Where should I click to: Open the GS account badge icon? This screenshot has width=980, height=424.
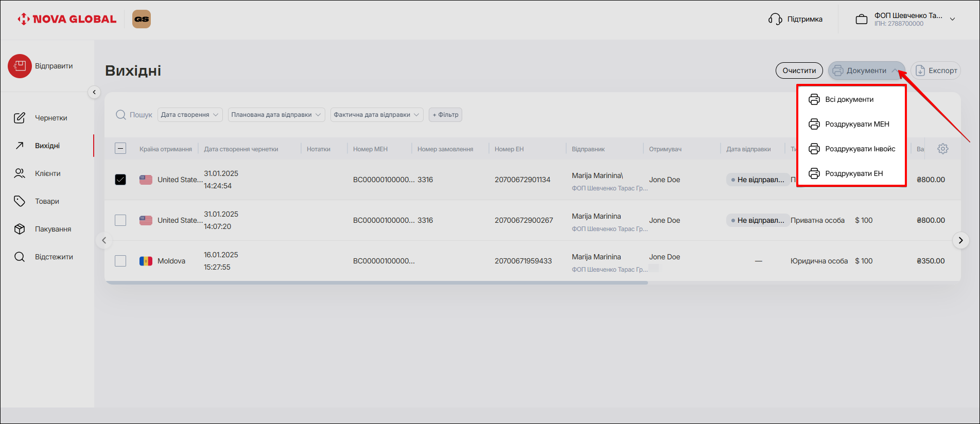tap(142, 19)
